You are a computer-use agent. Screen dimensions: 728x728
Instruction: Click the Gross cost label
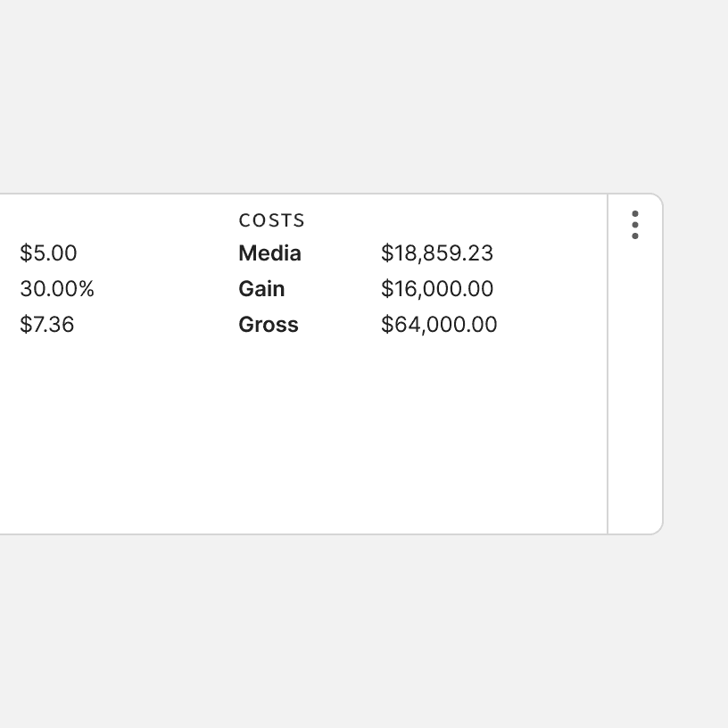[x=269, y=325]
